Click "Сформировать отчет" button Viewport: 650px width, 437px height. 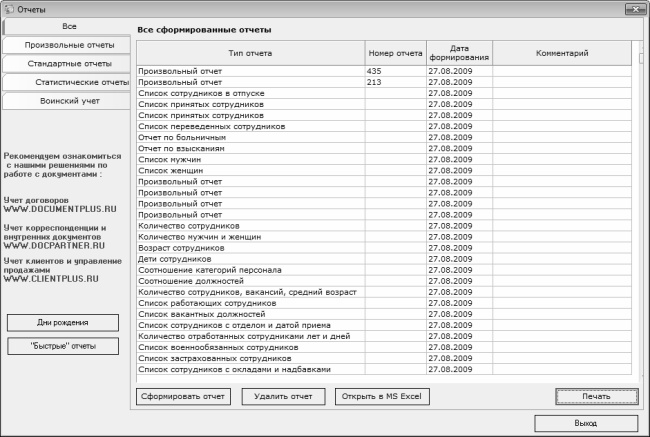tap(183, 396)
